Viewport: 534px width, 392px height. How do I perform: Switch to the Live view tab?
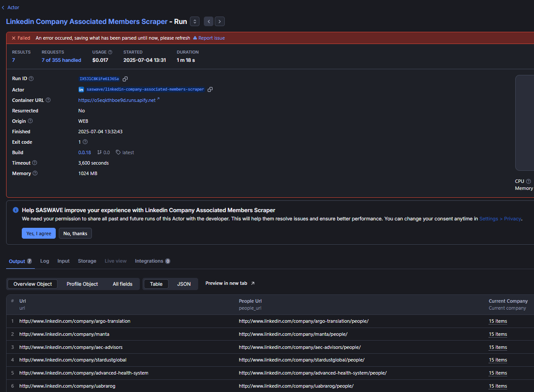115,261
